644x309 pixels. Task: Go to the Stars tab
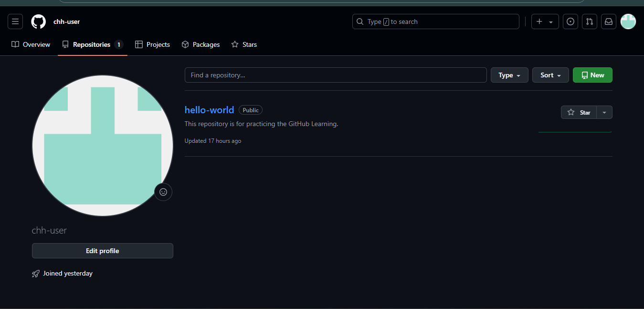(x=244, y=44)
